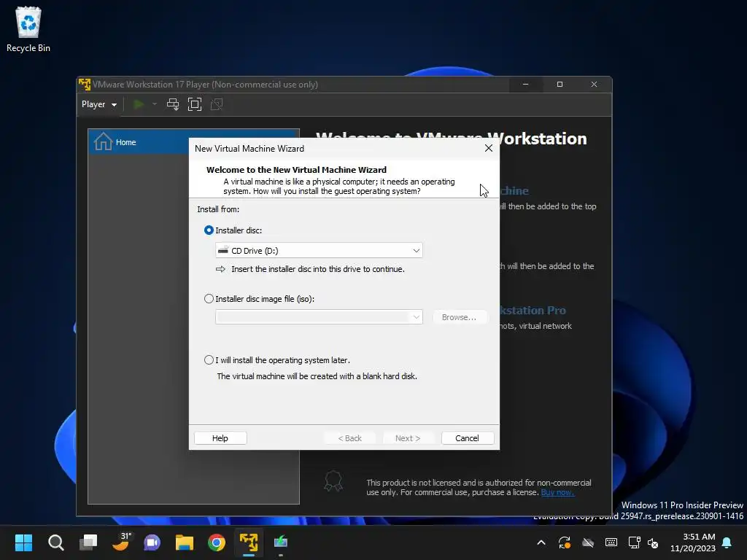Image resolution: width=747 pixels, height=560 pixels.
Task: Click the installer app taskbar icon
Action: point(281,542)
